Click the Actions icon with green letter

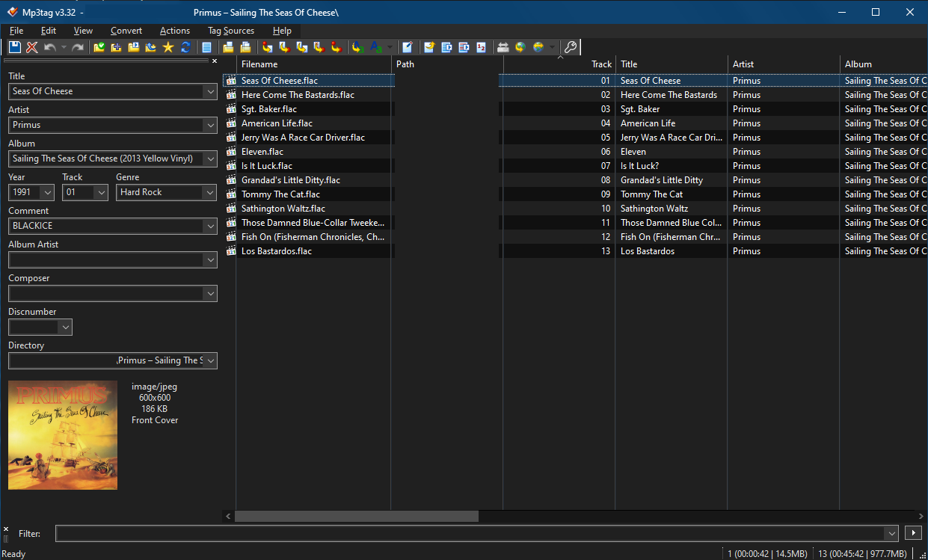click(x=357, y=47)
